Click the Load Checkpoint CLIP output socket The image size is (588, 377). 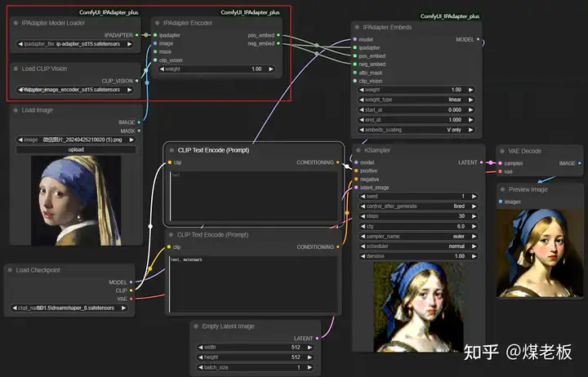(131, 291)
